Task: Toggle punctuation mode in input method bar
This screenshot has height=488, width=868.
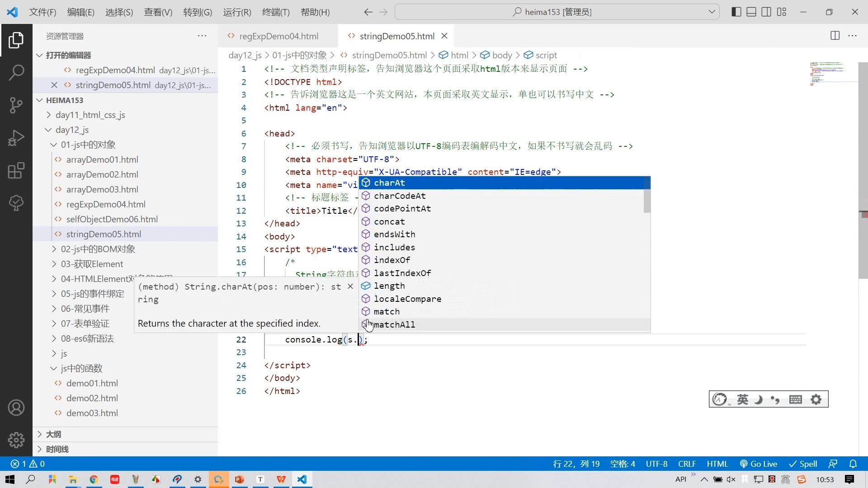Action: pyautogui.click(x=775, y=399)
